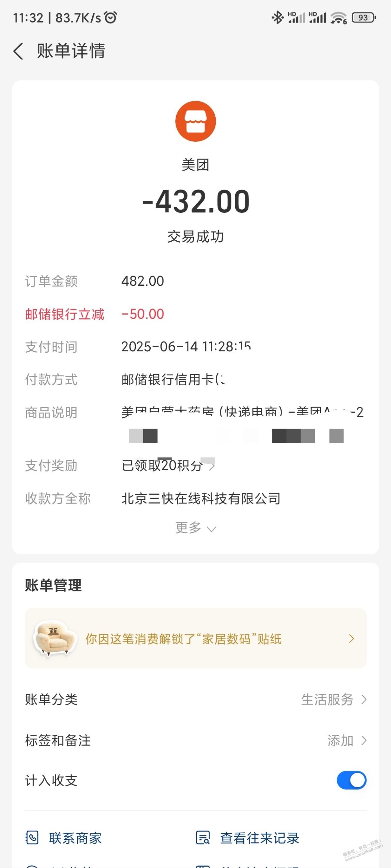Select the 账单分类 row label
Viewport: 391px width, 868px height.
point(51,699)
